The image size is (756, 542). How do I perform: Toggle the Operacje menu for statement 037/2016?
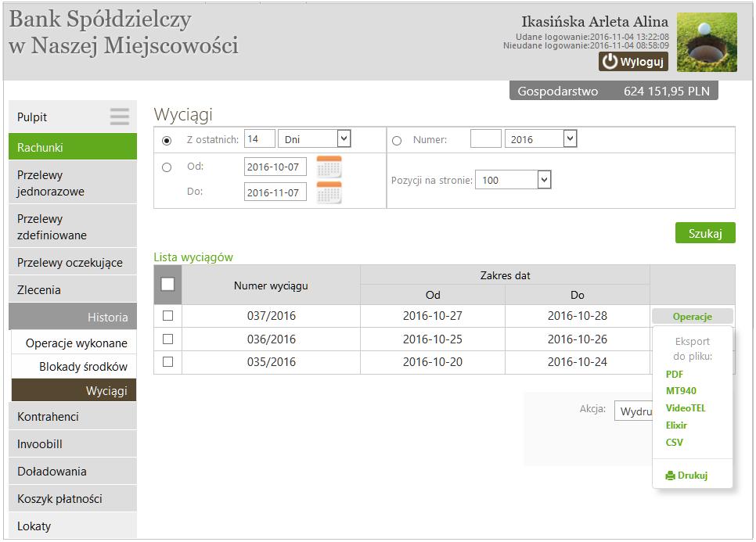(693, 317)
